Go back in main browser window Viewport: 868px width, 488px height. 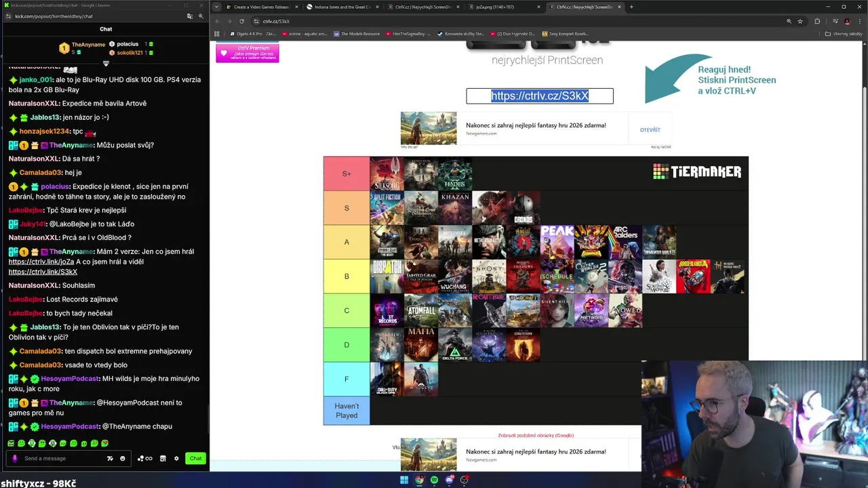[217, 21]
